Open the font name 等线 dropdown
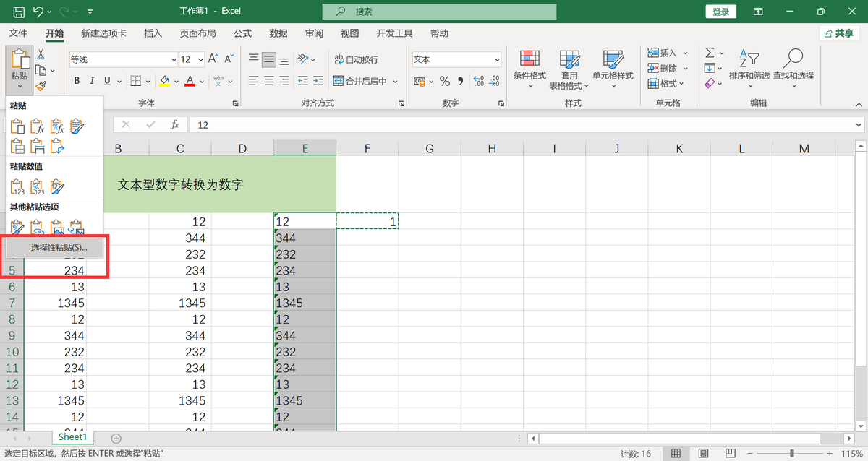The image size is (868, 461). (x=174, y=60)
